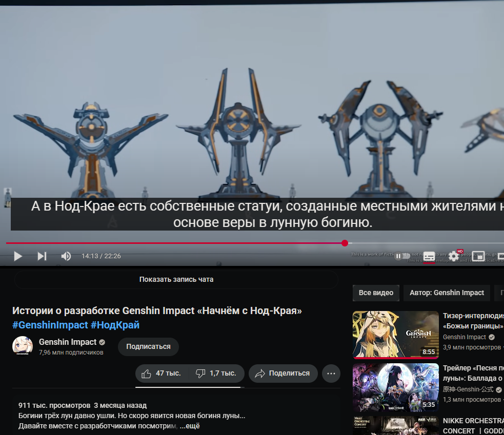Open the 原神-Genshin-公式 channel link
The width and height of the screenshot is (504, 435).
468,389
